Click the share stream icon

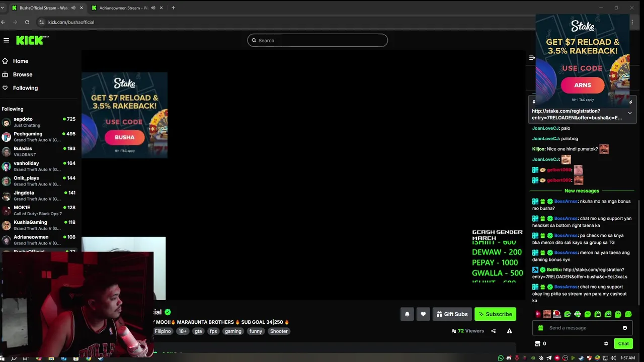[x=493, y=331]
